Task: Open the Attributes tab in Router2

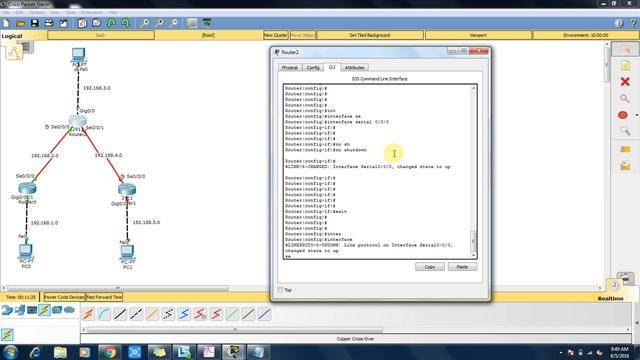Action: coord(354,67)
